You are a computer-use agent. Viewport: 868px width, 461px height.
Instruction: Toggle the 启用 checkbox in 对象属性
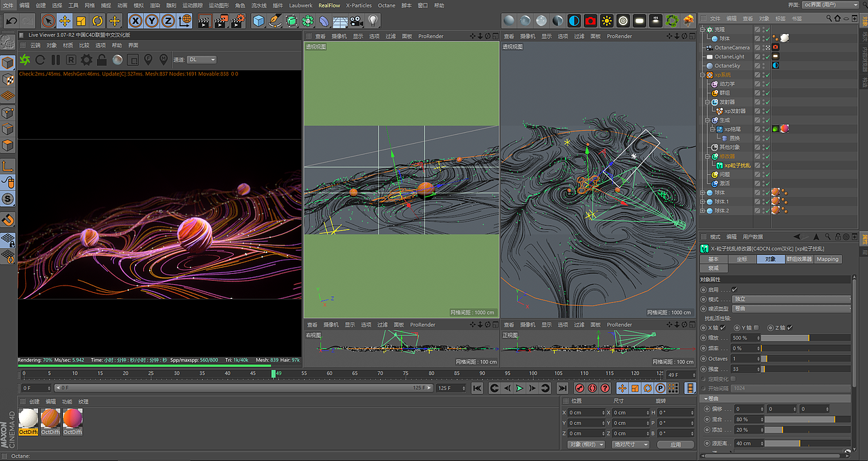tap(734, 289)
